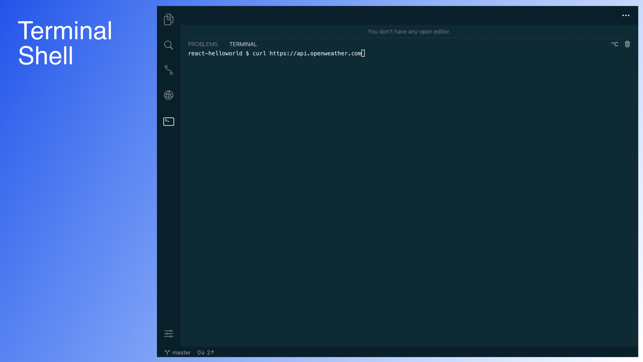Click the master branch name
The height and width of the screenshot is (362, 643).
[x=181, y=353]
